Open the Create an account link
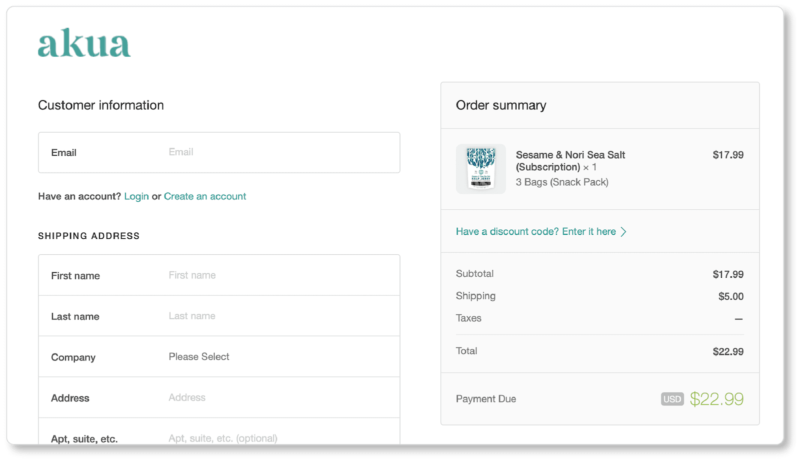The image size is (800, 461). (205, 196)
